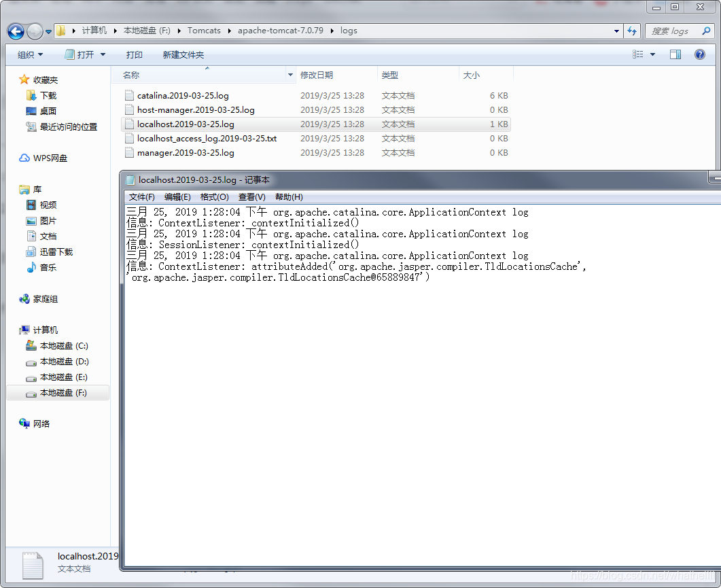721x588 pixels.
Task: Click the catalina log file icon
Action: point(130,96)
